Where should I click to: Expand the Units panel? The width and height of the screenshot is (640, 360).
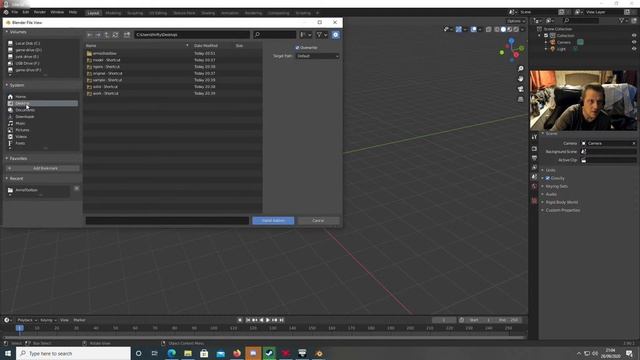551,170
